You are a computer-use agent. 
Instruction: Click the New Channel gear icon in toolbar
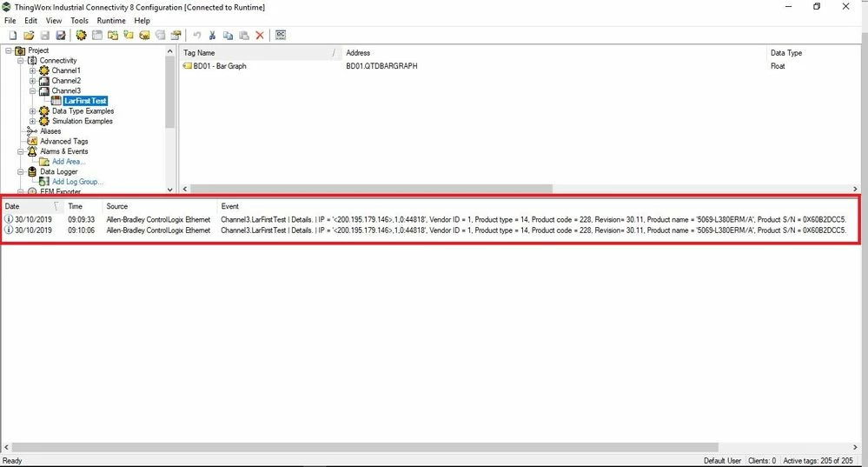[x=82, y=36]
